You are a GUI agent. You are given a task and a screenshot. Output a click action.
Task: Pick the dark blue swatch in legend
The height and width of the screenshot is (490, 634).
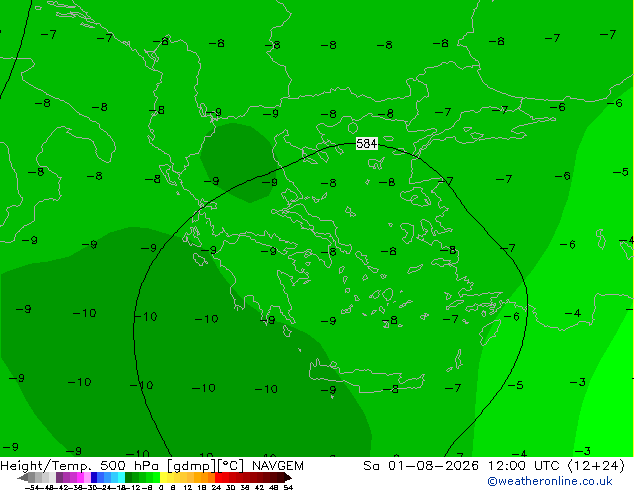pyautogui.click(x=94, y=477)
